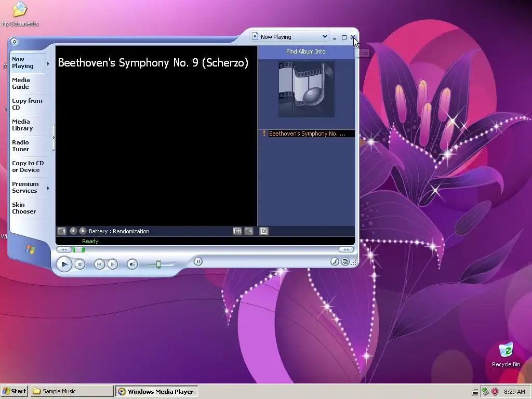Maximize the Windows Media Player window
Viewport: 532px width, 399px height.
pyautogui.click(x=344, y=37)
